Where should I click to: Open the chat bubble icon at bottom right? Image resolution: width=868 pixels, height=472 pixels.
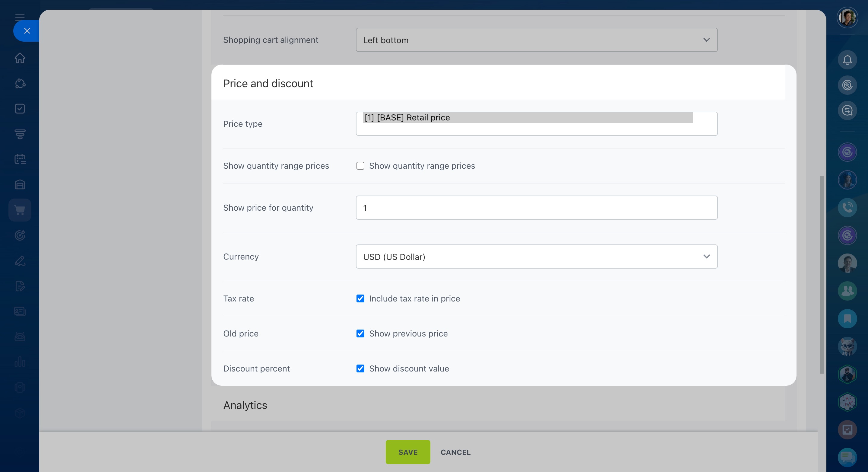click(x=847, y=457)
